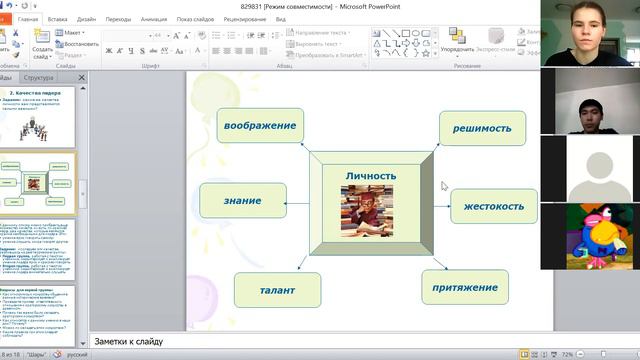Click the Упорядочить arrange button
Viewport: 640px width, 360px height.
point(457,42)
